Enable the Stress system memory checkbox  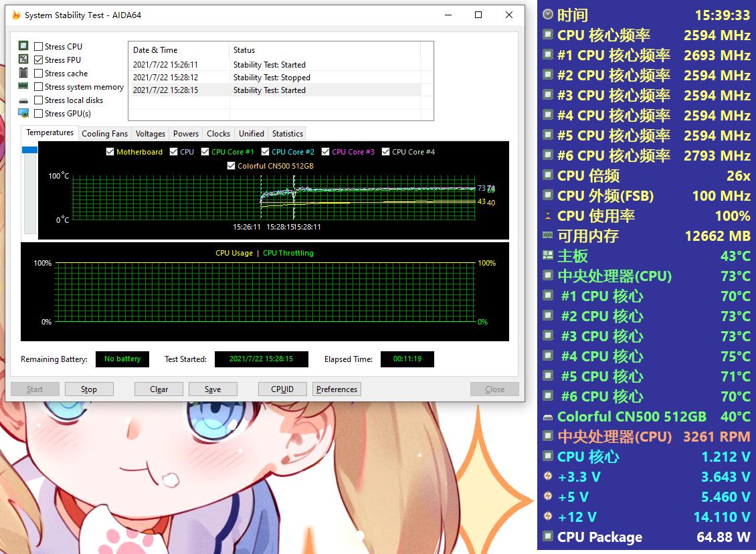pos(39,87)
